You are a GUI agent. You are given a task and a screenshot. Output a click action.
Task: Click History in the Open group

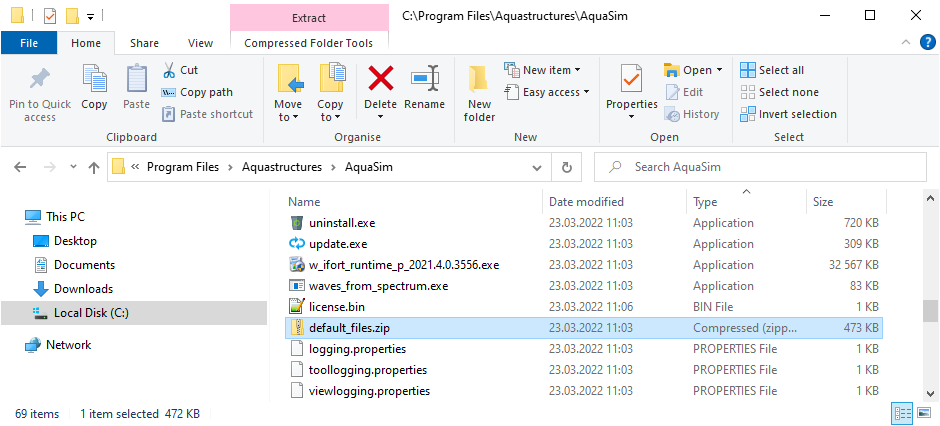tap(692, 114)
